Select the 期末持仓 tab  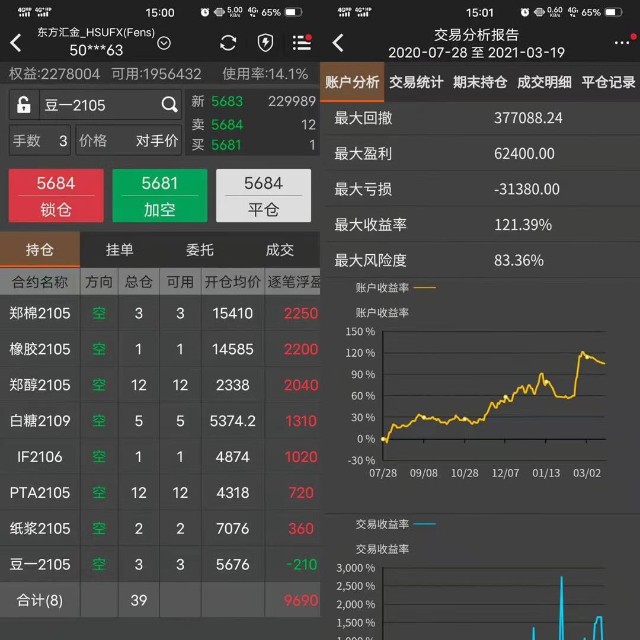[480, 82]
